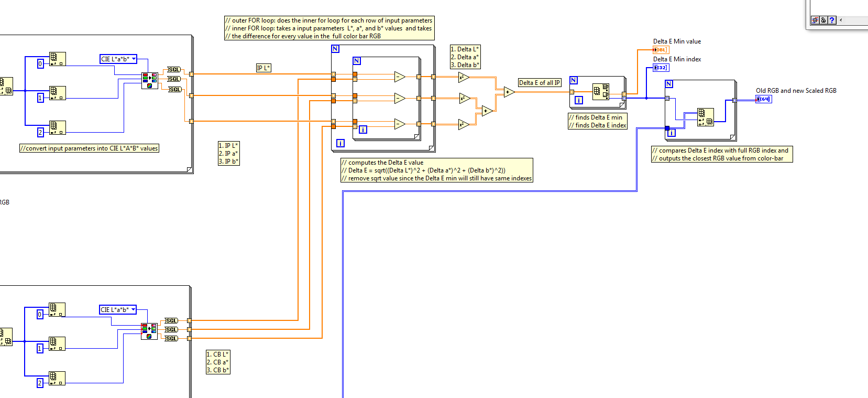Toggle the context help lock button
Viewport: 868px width, 398px height.
823,20
